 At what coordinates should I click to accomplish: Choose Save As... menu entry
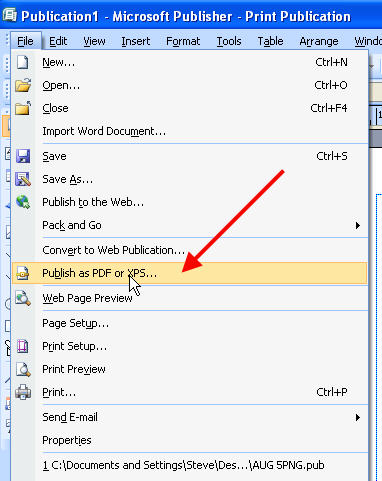pos(189,179)
